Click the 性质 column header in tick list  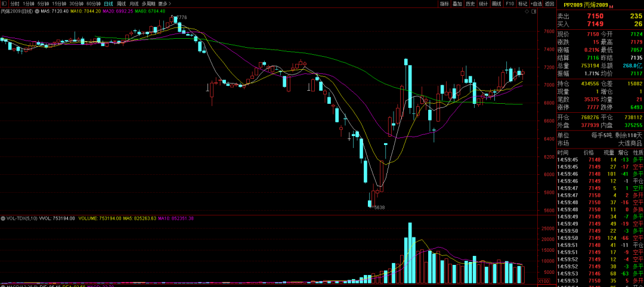pos(637,153)
